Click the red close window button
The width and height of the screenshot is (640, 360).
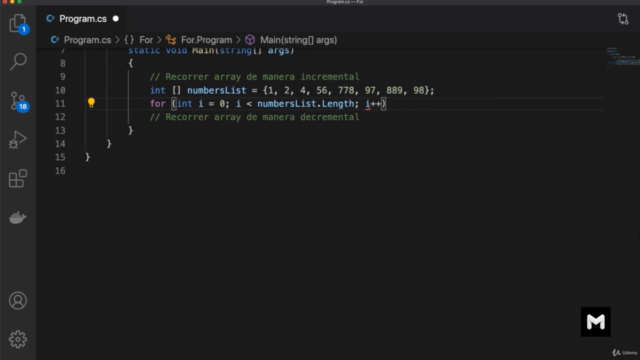coord(4,2)
